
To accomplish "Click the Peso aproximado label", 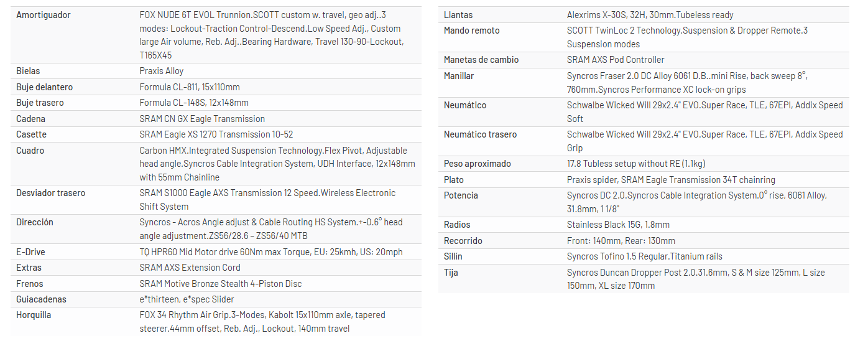I will (x=478, y=164).
